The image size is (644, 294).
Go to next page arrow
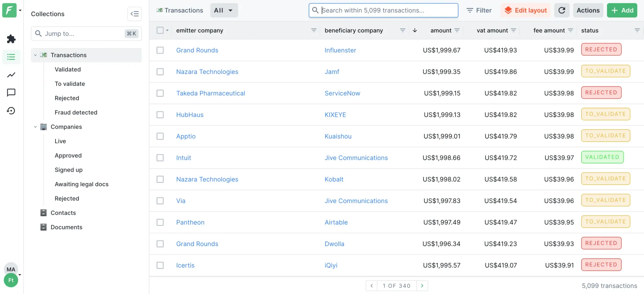pos(422,286)
